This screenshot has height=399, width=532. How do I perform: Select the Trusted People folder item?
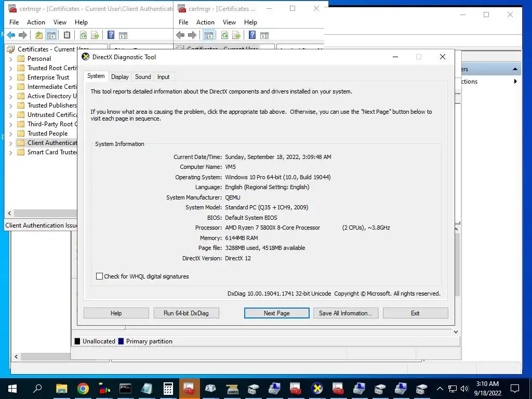pyautogui.click(x=47, y=134)
